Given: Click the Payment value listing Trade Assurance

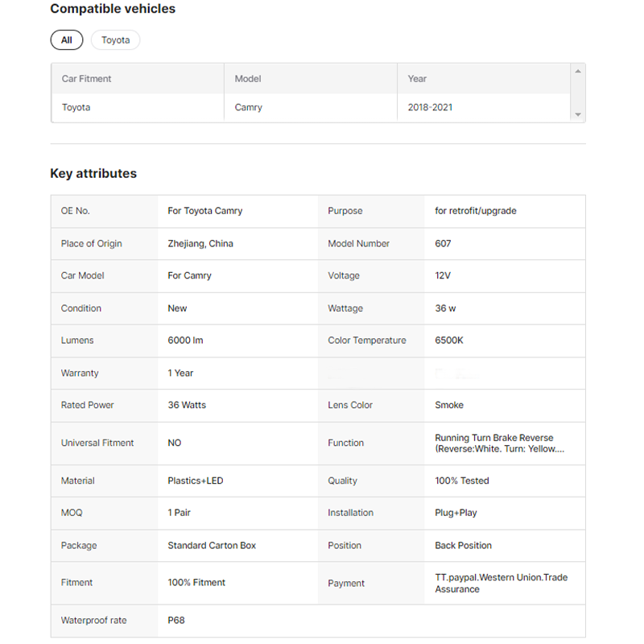Looking at the screenshot, I should click(501, 583).
